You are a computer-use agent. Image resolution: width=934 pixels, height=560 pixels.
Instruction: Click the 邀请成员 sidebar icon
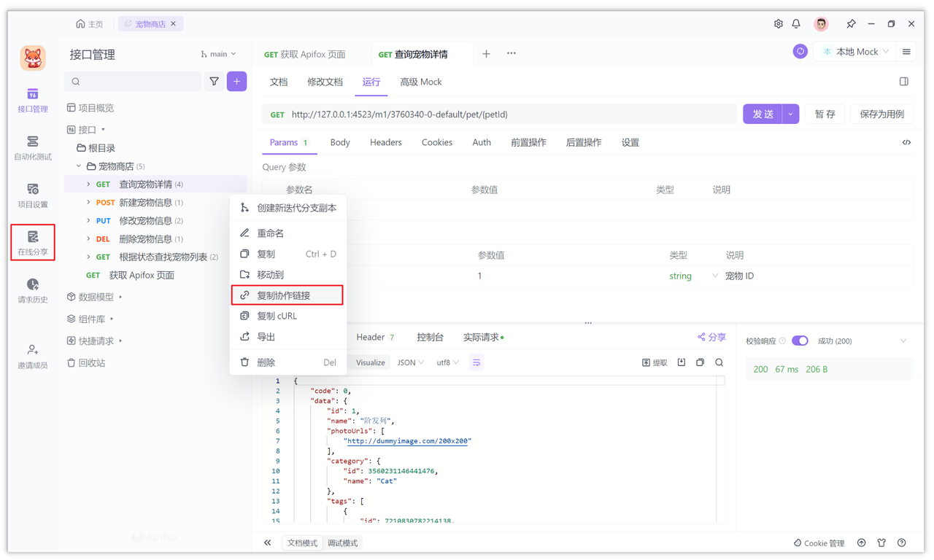click(x=32, y=354)
